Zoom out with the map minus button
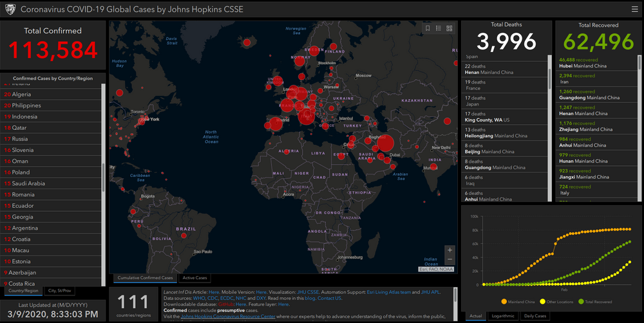 [x=450, y=261]
